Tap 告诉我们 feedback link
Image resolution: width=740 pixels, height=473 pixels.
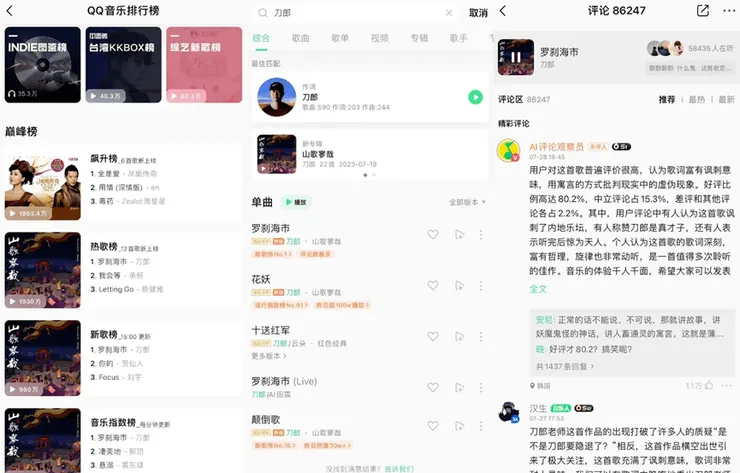tap(399, 469)
